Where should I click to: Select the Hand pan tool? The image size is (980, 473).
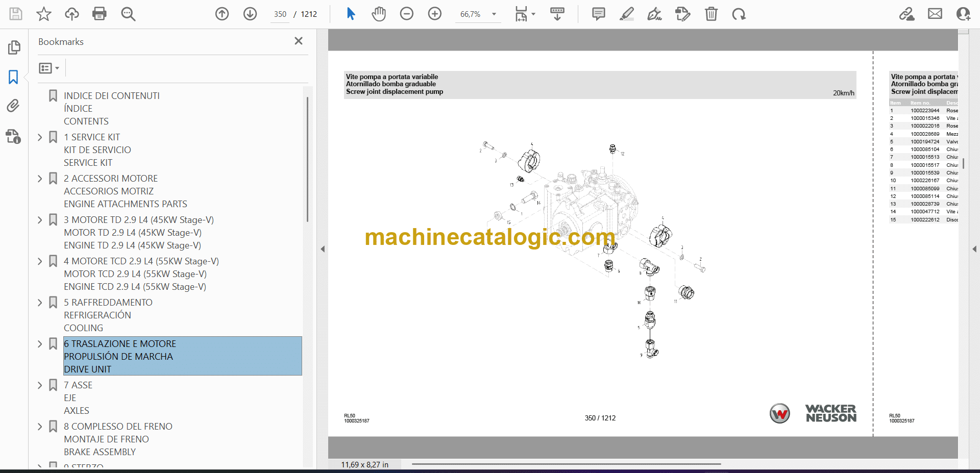coord(379,14)
